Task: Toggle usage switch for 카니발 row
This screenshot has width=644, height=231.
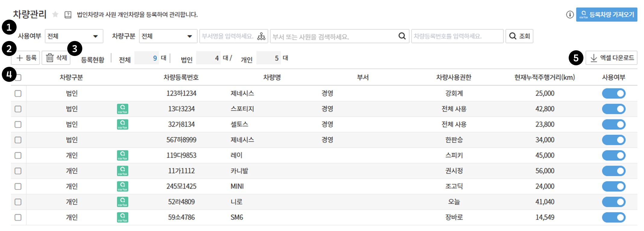Action: tap(614, 171)
